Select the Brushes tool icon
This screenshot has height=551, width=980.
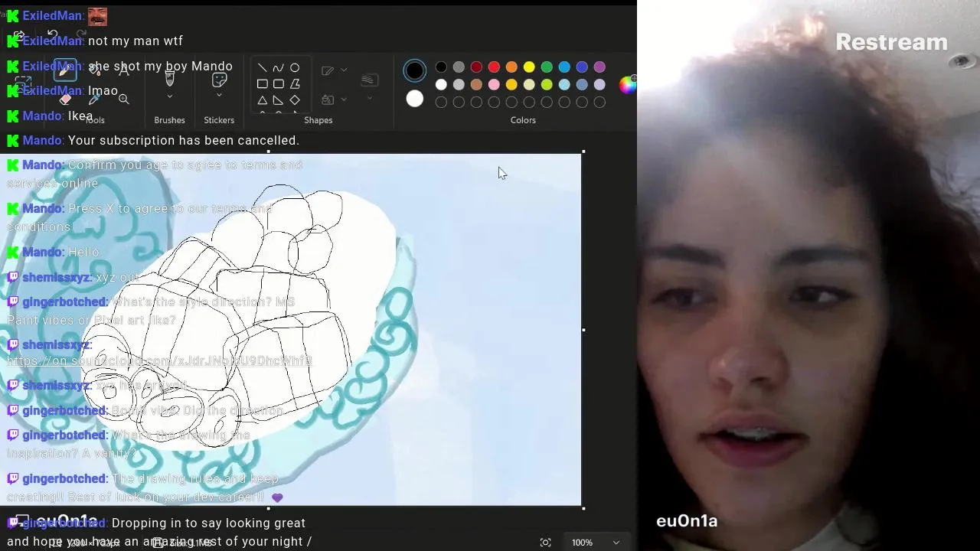169,79
